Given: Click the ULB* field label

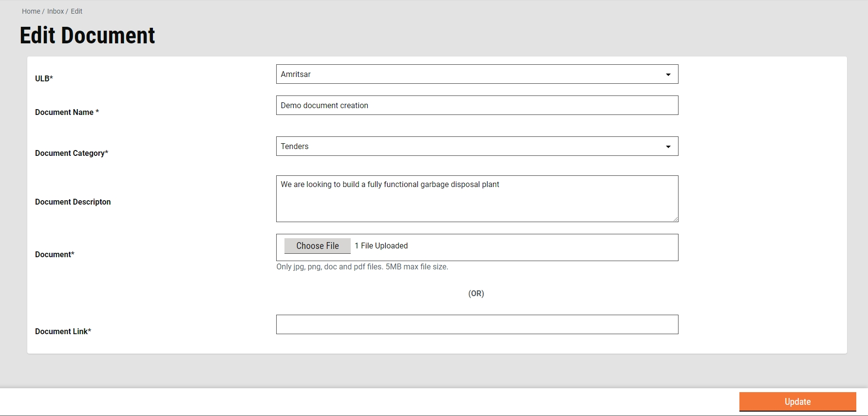Looking at the screenshot, I should click(x=44, y=78).
